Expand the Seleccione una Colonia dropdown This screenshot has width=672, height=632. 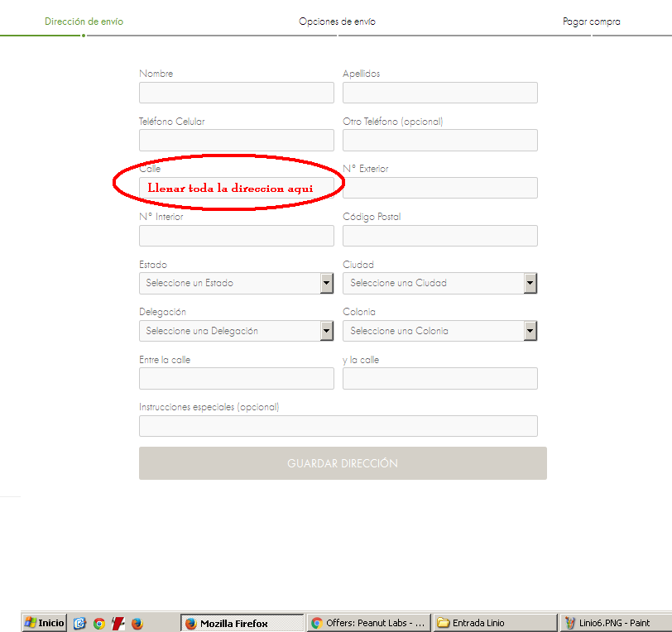click(x=439, y=331)
